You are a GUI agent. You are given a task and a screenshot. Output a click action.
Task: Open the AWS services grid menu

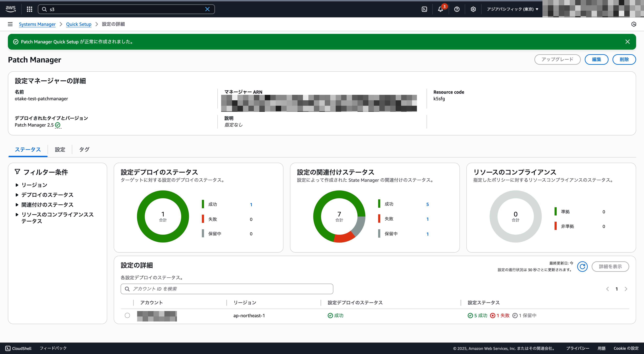(x=30, y=9)
